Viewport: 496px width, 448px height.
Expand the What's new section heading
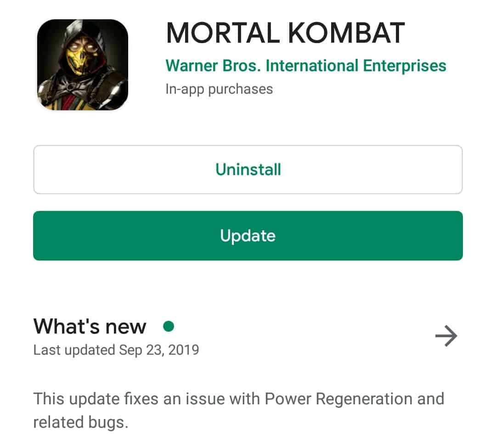tap(90, 326)
